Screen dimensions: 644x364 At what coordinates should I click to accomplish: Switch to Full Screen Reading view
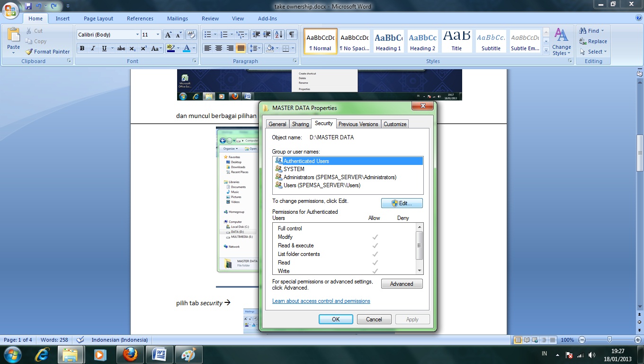coord(527,340)
